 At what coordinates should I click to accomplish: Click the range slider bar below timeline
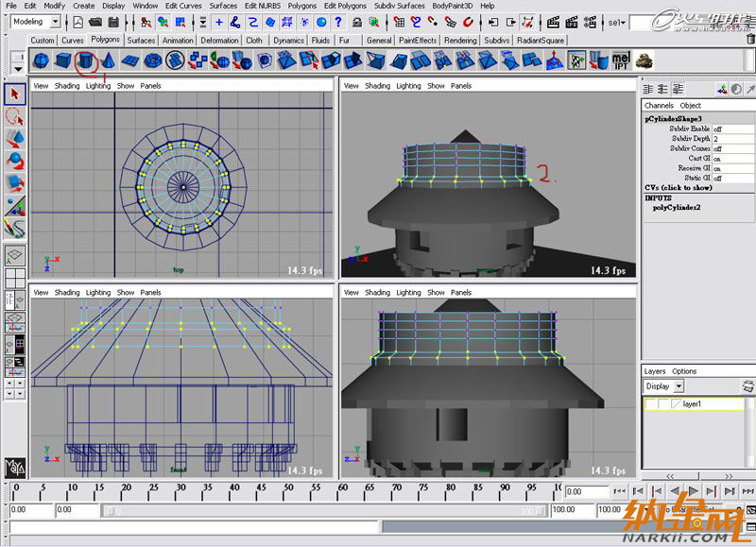tap(321, 510)
